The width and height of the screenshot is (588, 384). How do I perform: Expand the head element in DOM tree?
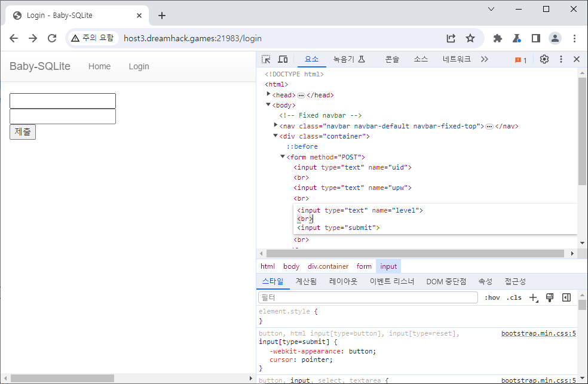point(268,94)
